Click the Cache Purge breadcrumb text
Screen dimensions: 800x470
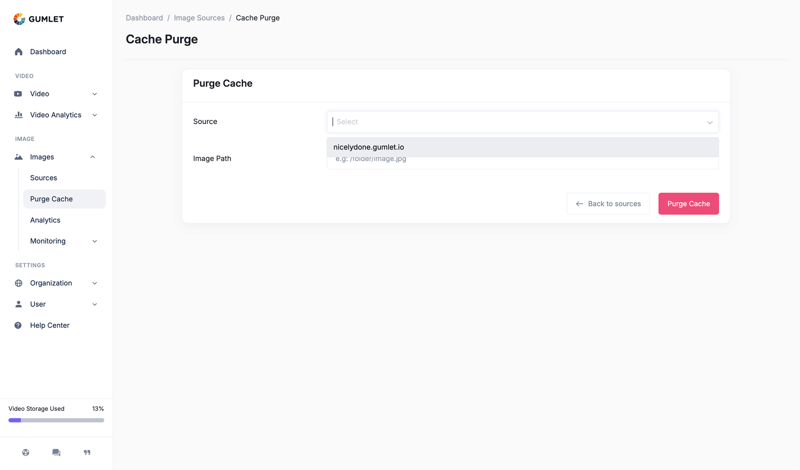tap(258, 18)
